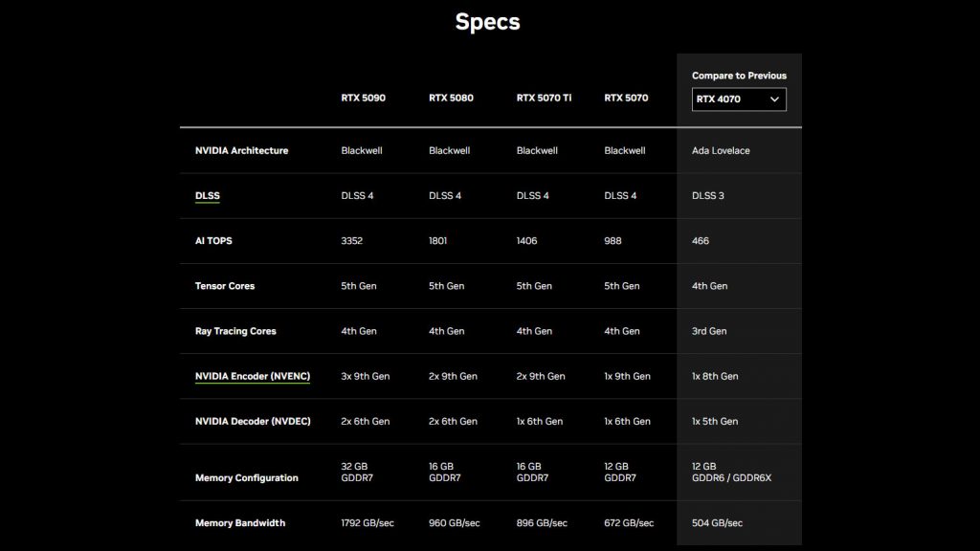Click the Memory Bandwidth row label
The width and height of the screenshot is (980, 551).
240,523
